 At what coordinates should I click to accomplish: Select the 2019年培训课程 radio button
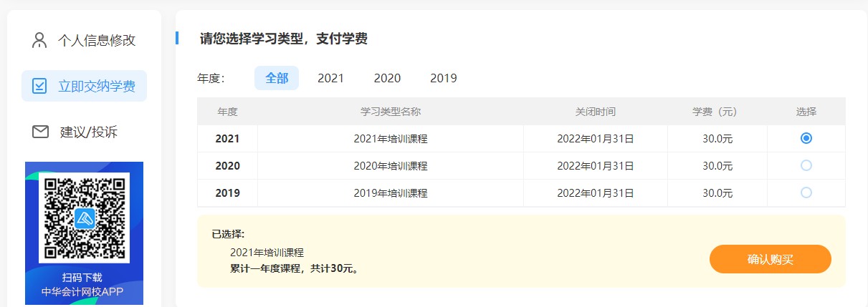pyautogui.click(x=806, y=193)
